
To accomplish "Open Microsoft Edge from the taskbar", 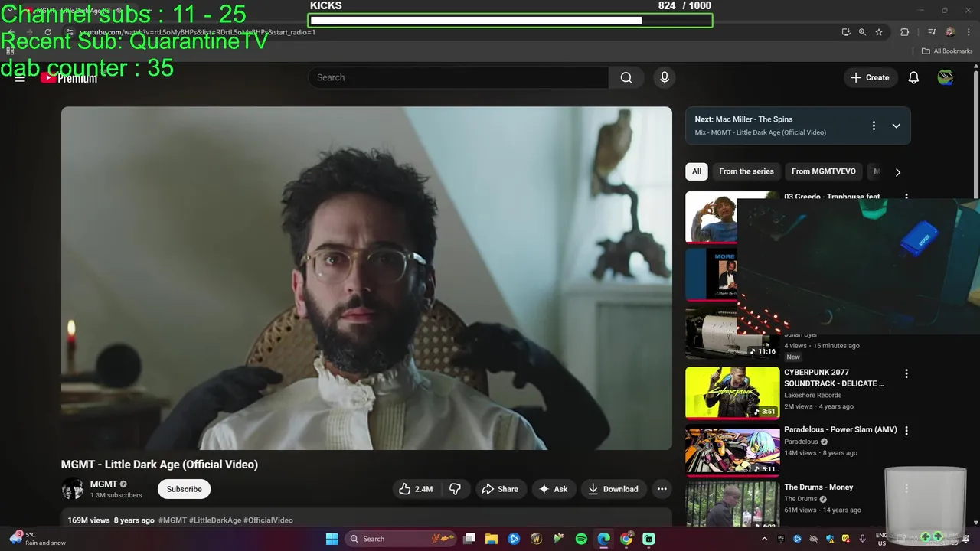I will pyautogui.click(x=603, y=539).
